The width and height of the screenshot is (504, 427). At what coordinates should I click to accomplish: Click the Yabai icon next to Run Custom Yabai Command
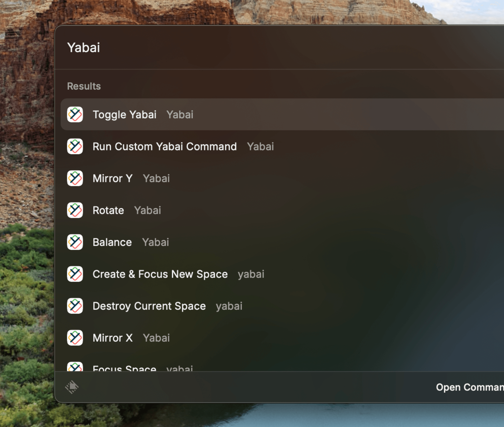pos(75,146)
